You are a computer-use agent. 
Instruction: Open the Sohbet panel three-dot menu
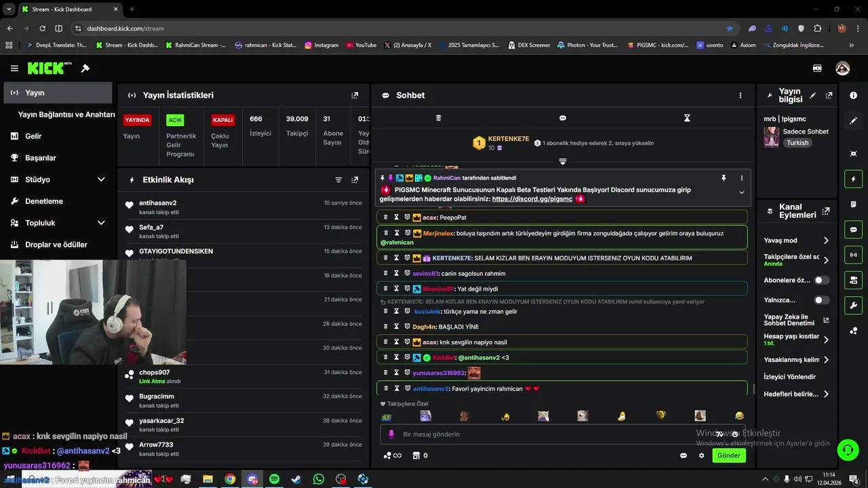point(741,96)
